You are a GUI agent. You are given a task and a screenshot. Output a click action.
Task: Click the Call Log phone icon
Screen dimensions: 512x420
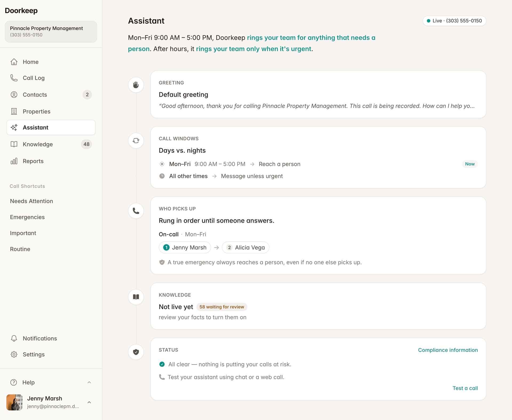[x=14, y=78]
